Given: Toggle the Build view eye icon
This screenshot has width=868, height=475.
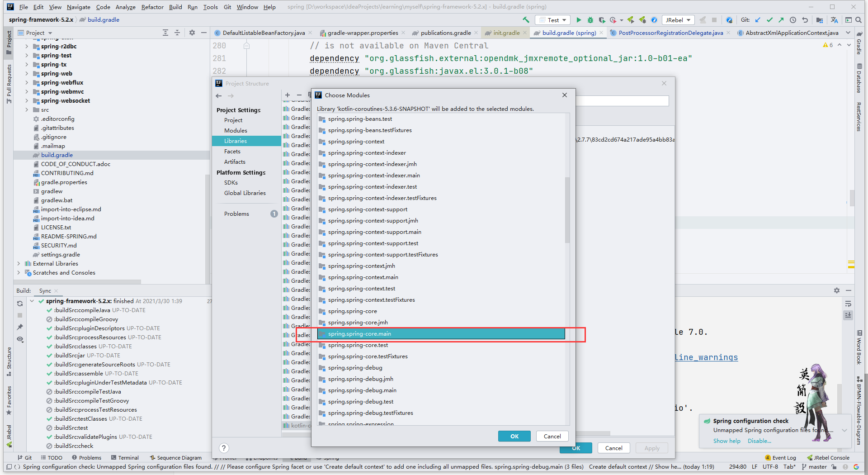Looking at the screenshot, I should coord(20,339).
